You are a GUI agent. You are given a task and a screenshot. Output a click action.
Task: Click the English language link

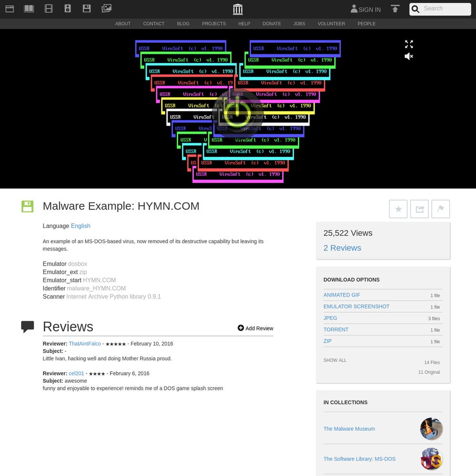[80, 226]
